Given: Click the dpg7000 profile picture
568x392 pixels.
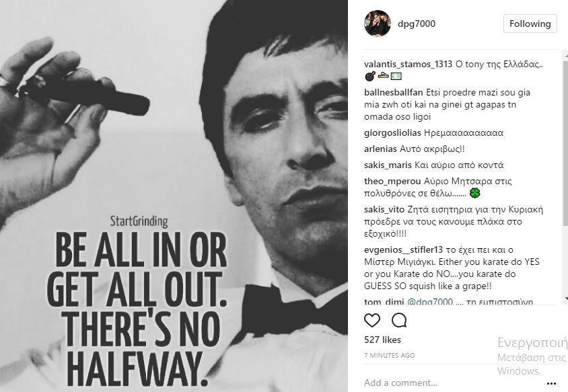Looking at the screenshot, I should pos(377,24).
